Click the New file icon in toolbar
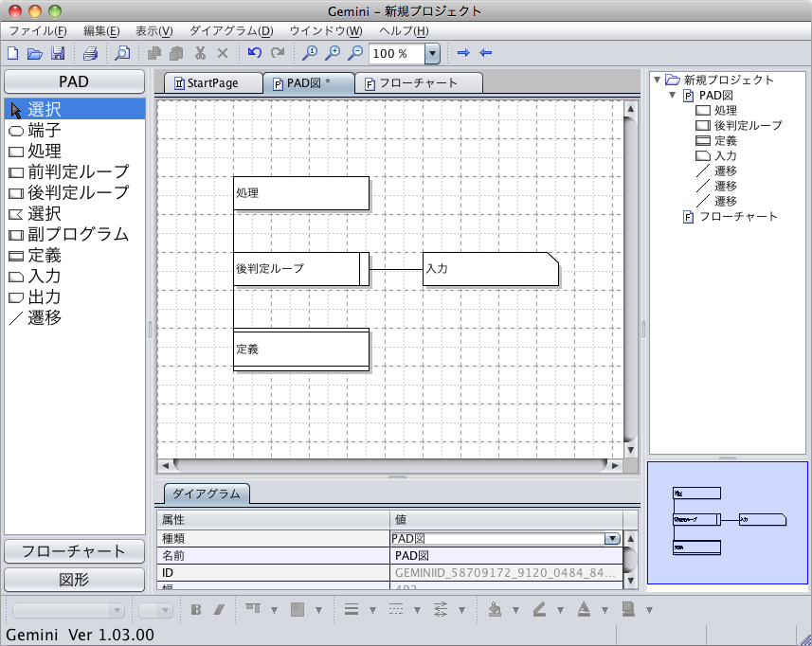The width and height of the screenshot is (812, 646). [x=13, y=53]
